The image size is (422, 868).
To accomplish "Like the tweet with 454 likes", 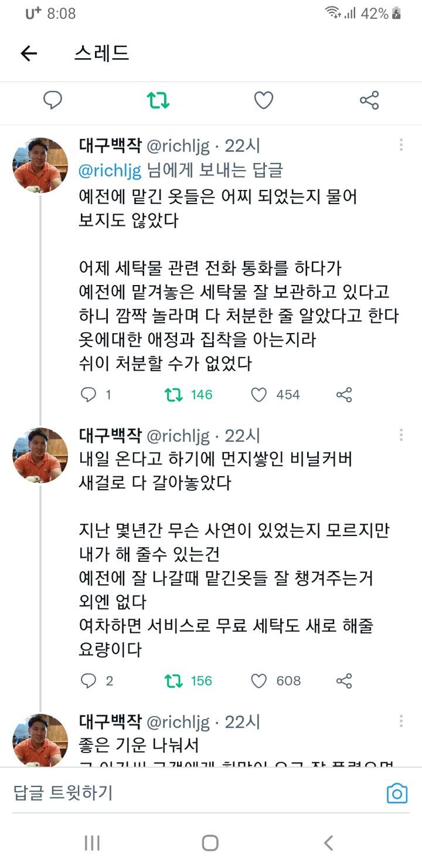I will click(x=259, y=395).
